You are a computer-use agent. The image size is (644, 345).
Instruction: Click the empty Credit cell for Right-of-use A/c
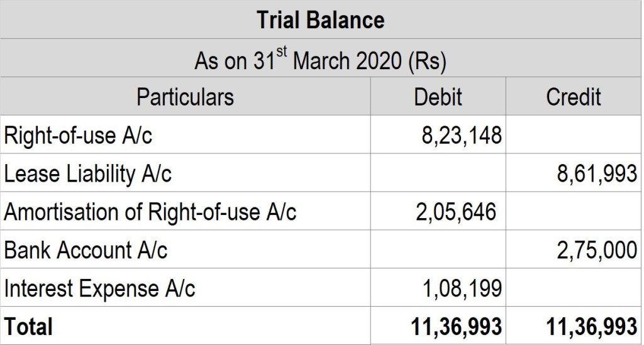574,136
